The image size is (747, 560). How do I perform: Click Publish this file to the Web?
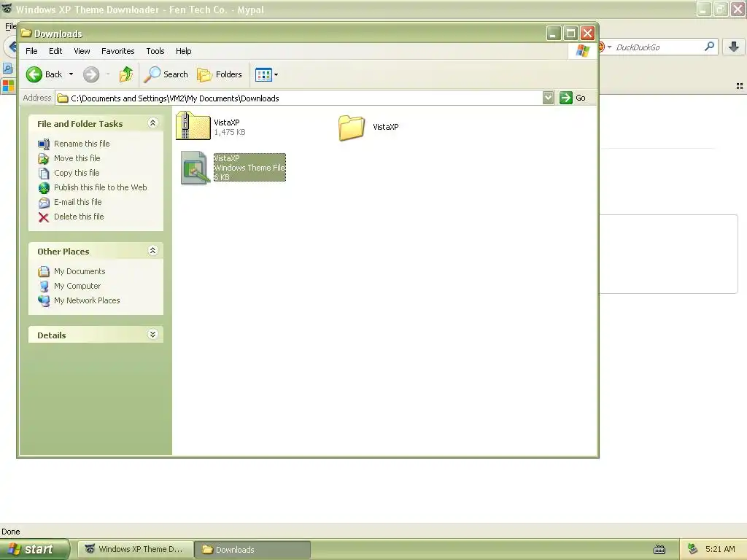100,187
